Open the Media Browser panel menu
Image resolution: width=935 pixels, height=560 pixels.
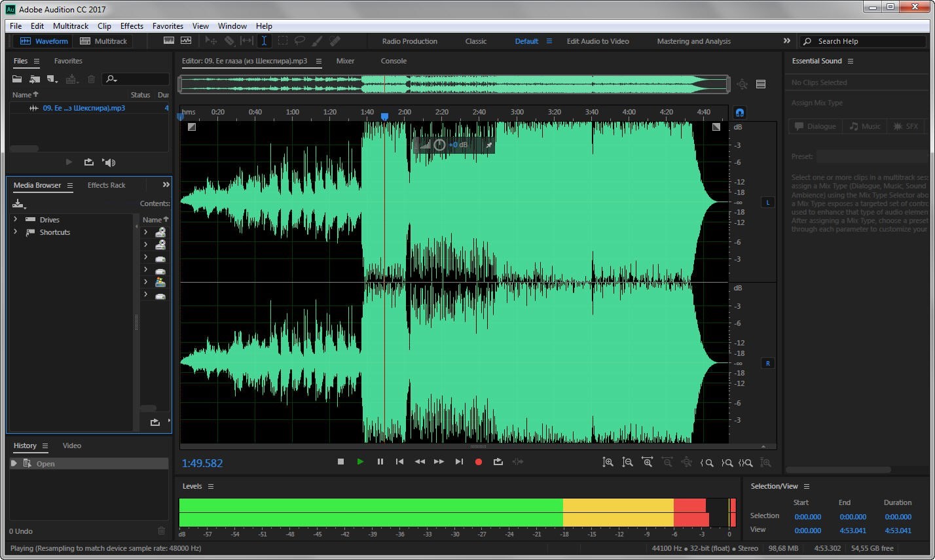(70, 185)
